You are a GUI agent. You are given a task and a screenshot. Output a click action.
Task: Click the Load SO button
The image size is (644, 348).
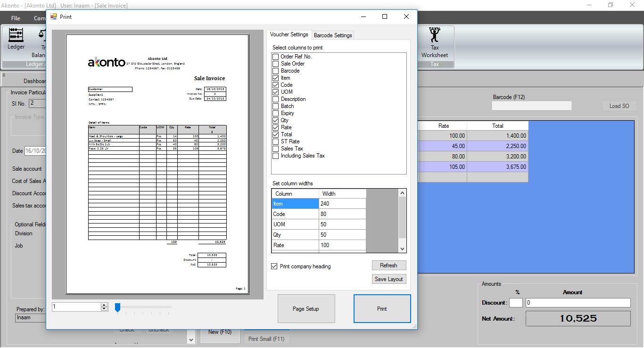coord(619,106)
